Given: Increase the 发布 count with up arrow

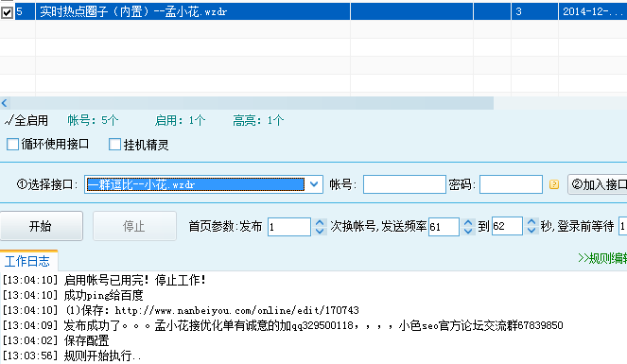Looking at the screenshot, I should pos(320,222).
